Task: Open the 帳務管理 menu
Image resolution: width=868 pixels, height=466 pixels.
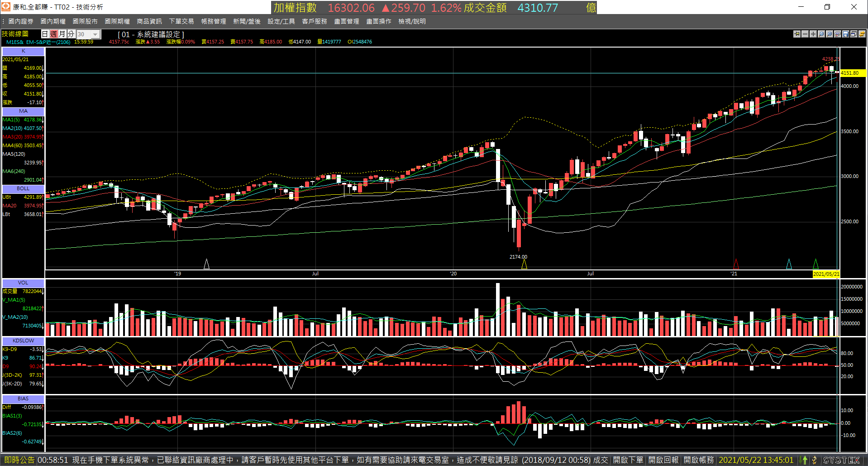Action: point(214,21)
